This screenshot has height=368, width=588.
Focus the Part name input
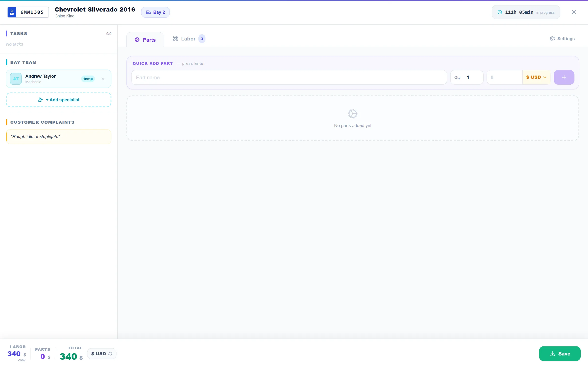[x=289, y=78]
